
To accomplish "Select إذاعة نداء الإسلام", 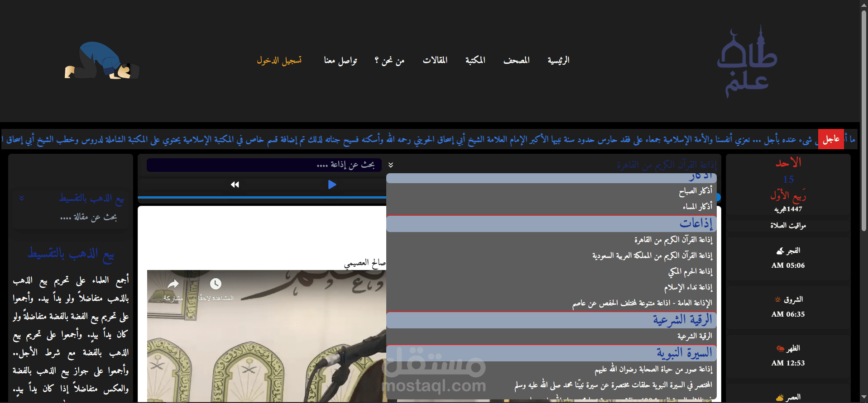I will click(x=688, y=287).
